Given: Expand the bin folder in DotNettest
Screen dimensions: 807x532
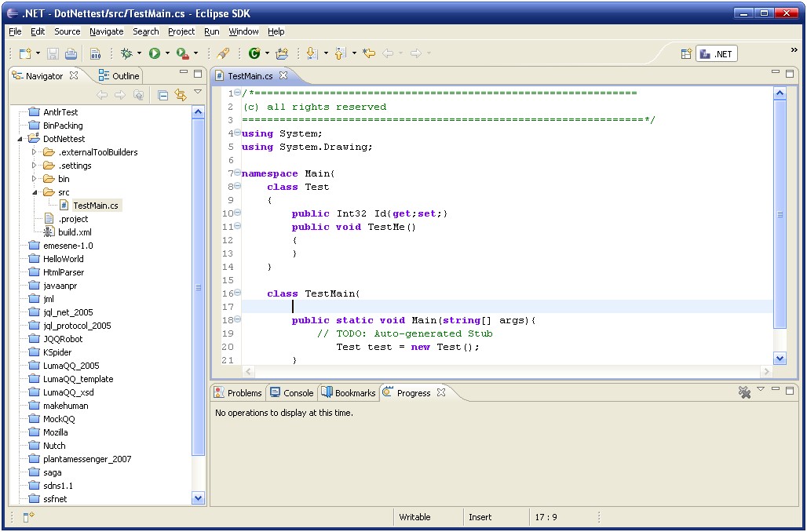Looking at the screenshot, I should coord(35,179).
